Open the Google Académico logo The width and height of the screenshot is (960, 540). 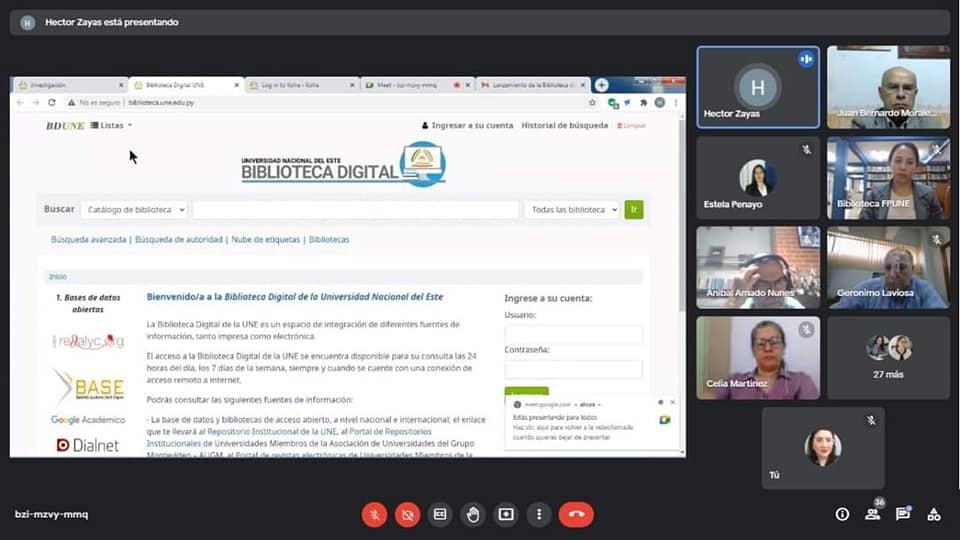(x=88, y=419)
